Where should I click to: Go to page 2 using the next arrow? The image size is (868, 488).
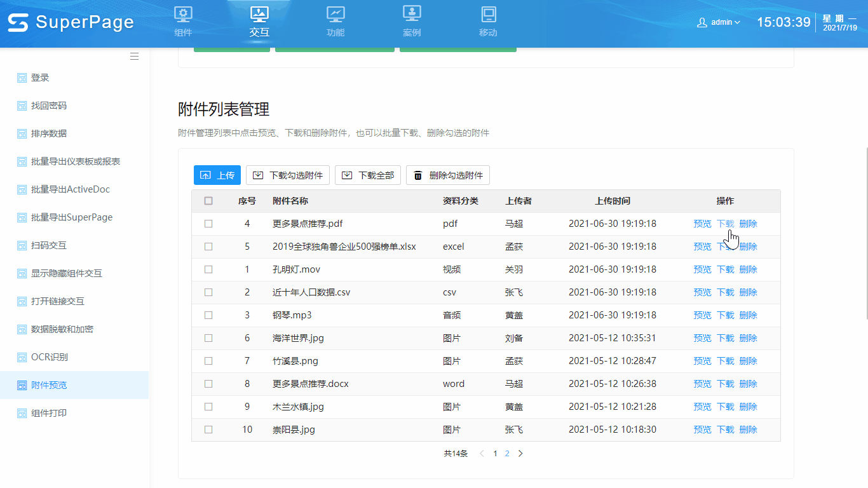coord(520,453)
